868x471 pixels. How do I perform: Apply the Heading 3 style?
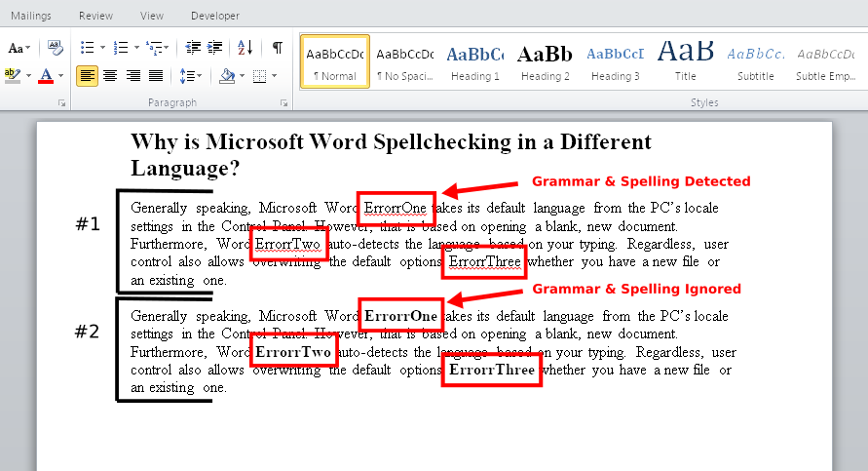tap(615, 61)
